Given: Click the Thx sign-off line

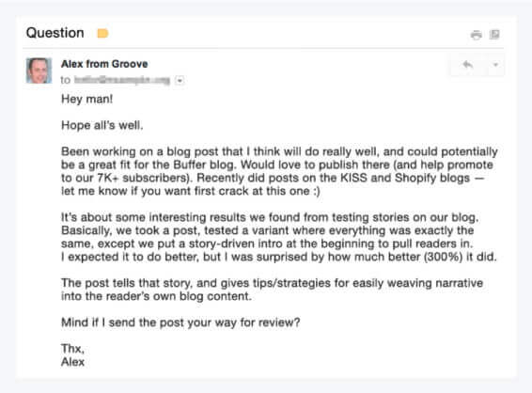Looking at the screenshot, I should point(72,349).
